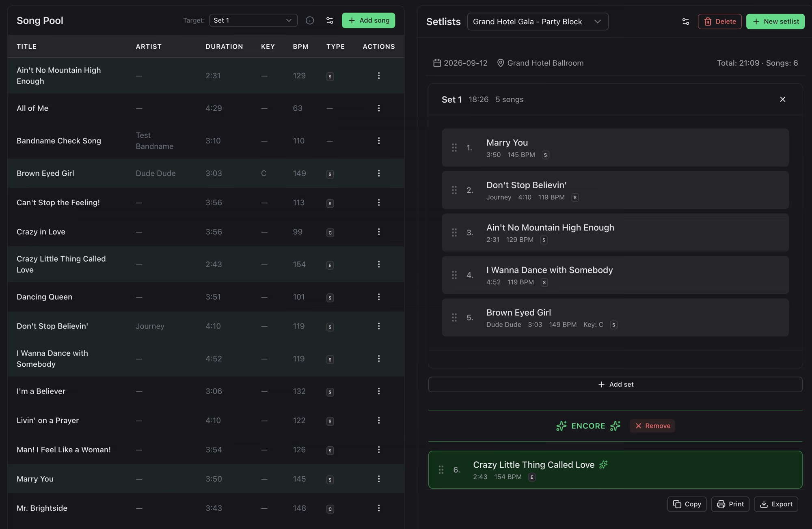Select Marry You card in Set 1

click(615, 148)
